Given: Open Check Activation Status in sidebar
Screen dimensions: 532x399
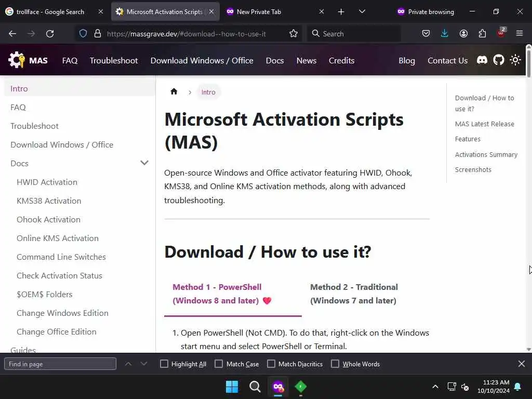Looking at the screenshot, I should pyautogui.click(x=59, y=275).
